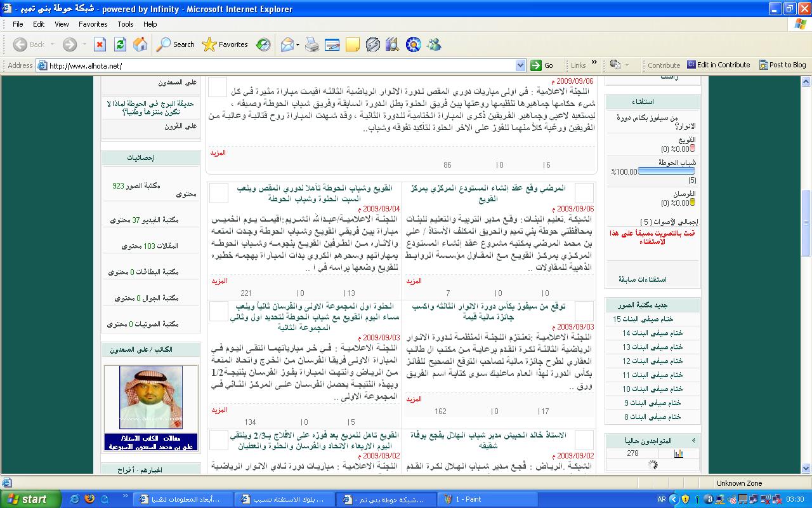Click the شباب الحوطة blue poll result bar

pos(665,171)
